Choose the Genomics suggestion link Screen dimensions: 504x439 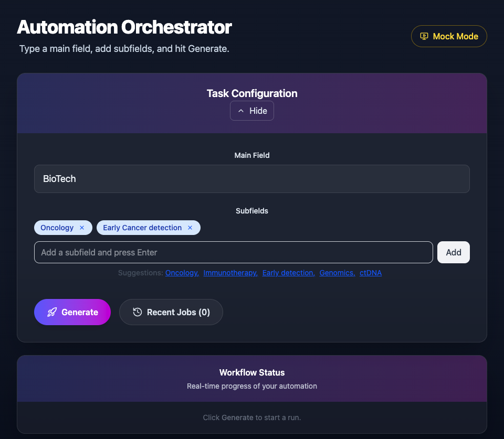point(337,273)
